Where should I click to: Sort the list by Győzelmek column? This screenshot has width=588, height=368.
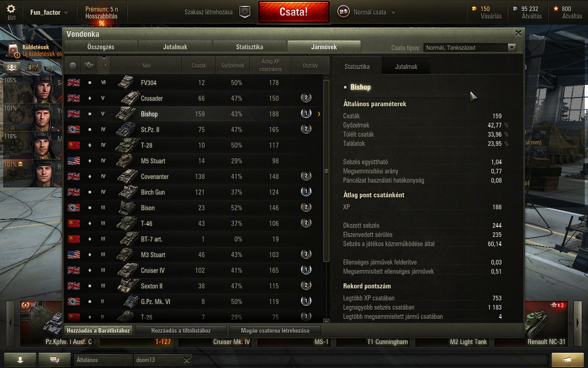232,65
